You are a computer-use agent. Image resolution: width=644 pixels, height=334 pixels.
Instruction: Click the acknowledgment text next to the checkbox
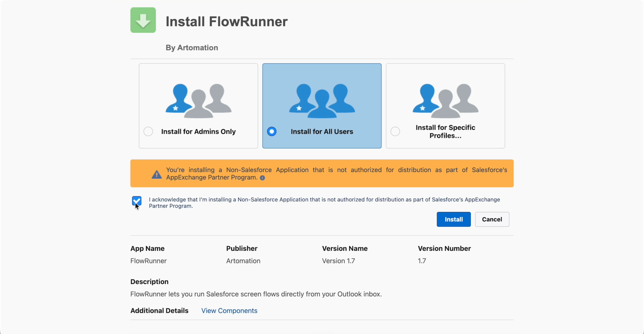point(324,203)
